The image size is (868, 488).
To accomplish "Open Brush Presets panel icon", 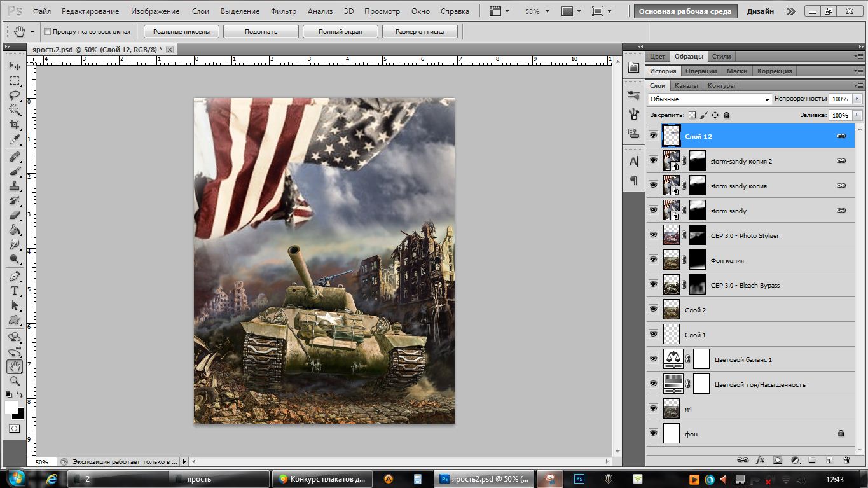I will click(634, 95).
